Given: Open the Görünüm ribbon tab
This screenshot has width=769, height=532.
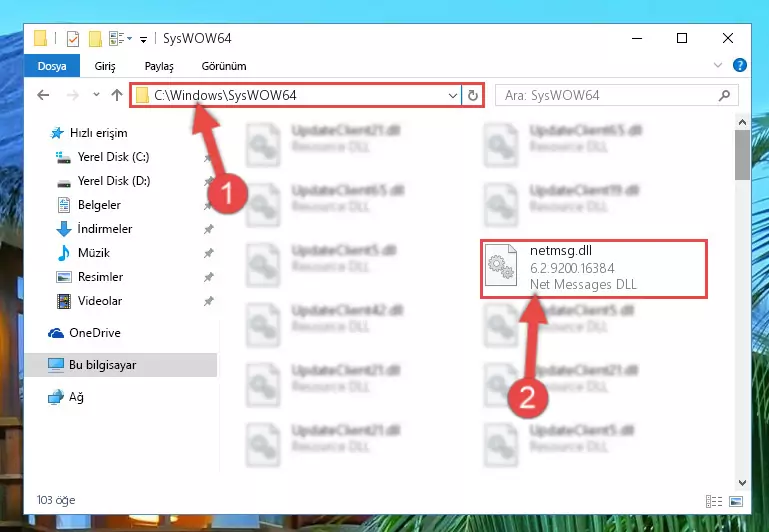Looking at the screenshot, I should [224, 66].
